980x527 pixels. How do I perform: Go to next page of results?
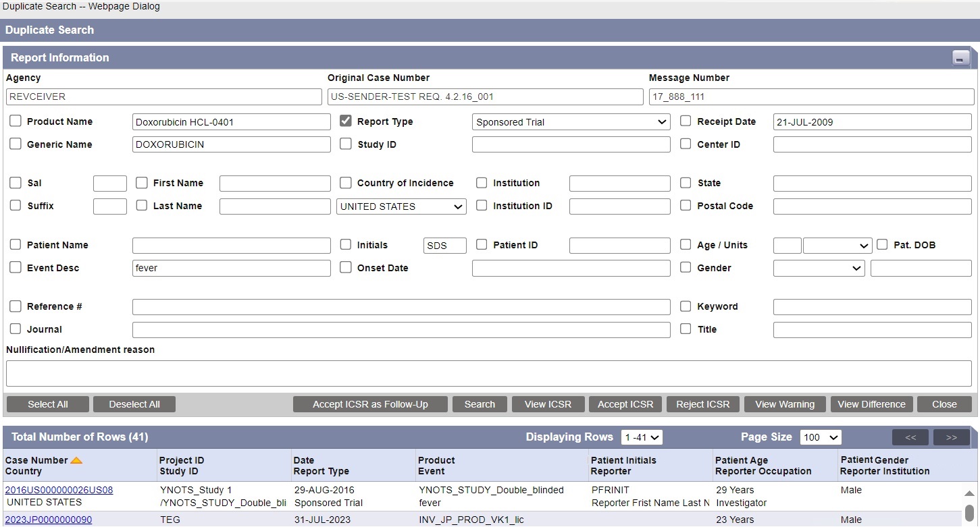pos(951,437)
